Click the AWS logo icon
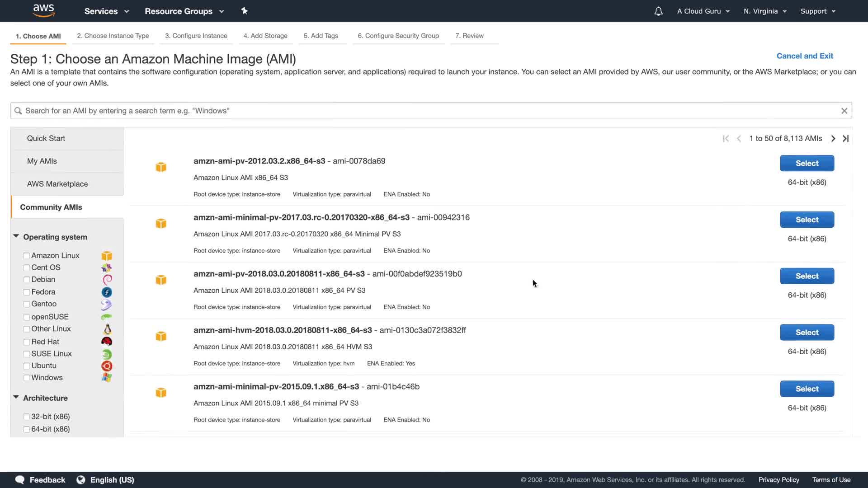868x488 pixels. tap(44, 11)
